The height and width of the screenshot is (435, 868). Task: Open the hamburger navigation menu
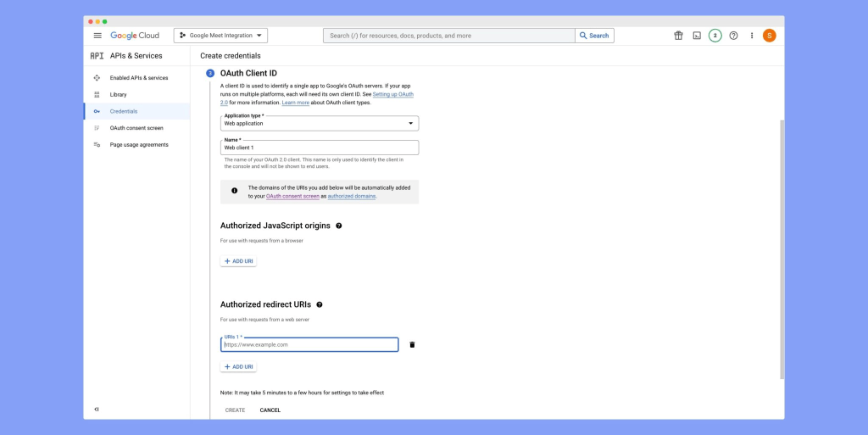[x=97, y=36]
